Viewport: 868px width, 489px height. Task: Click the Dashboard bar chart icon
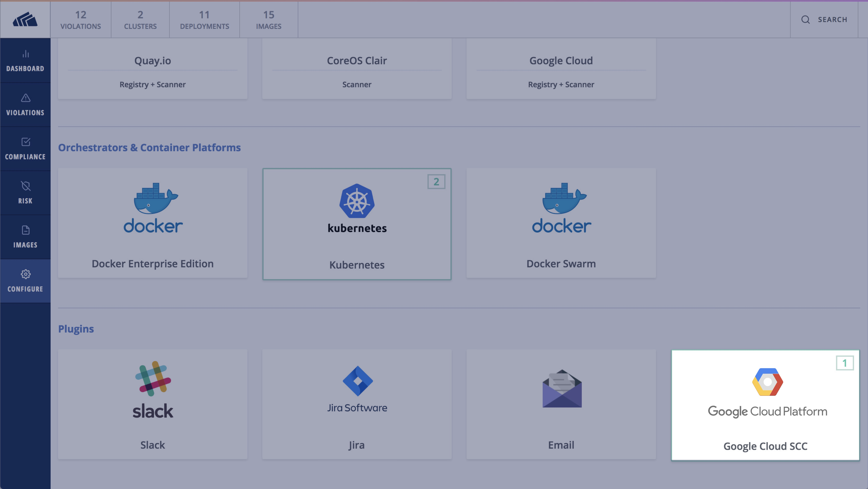(26, 54)
